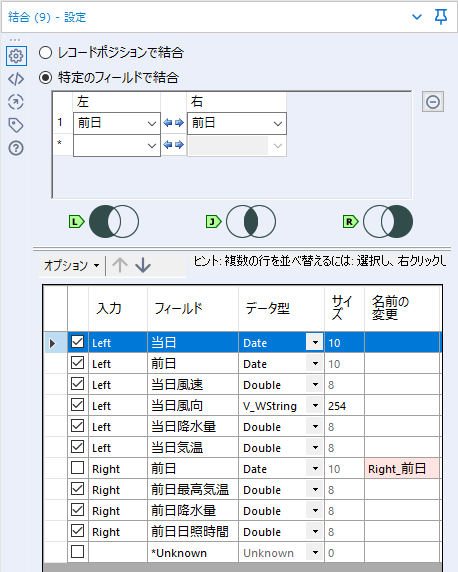Image resolution: width=458 pixels, height=572 pixels.
Task: Open data type dropdown for 当日風速
Action: pos(315,384)
